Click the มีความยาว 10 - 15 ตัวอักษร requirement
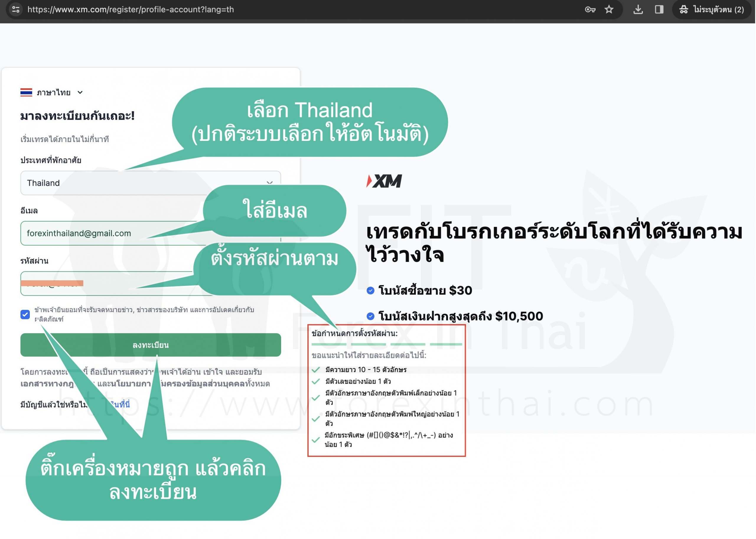Viewport: 756px width, 539px height. (366, 370)
